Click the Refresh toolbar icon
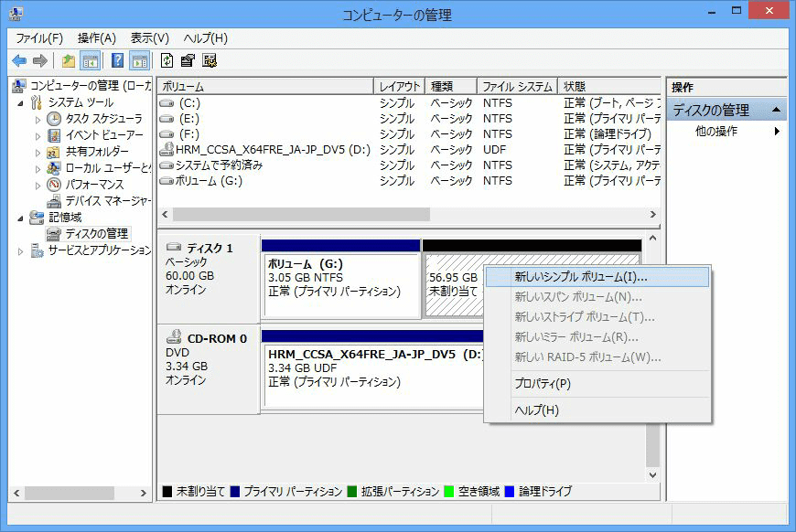Image resolution: width=796 pixels, height=532 pixels. [166, 60]
